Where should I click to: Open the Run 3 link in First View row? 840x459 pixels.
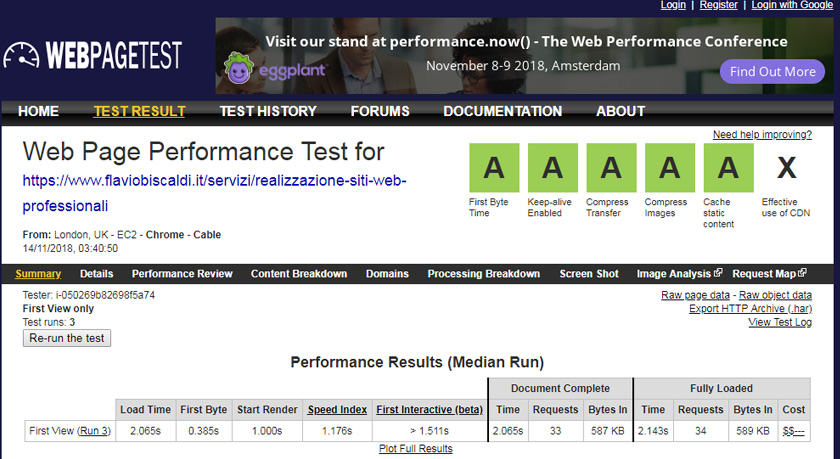click(94, 431)
